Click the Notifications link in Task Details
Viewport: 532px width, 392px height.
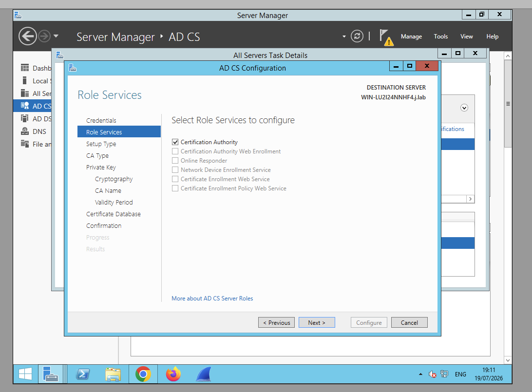453,129
